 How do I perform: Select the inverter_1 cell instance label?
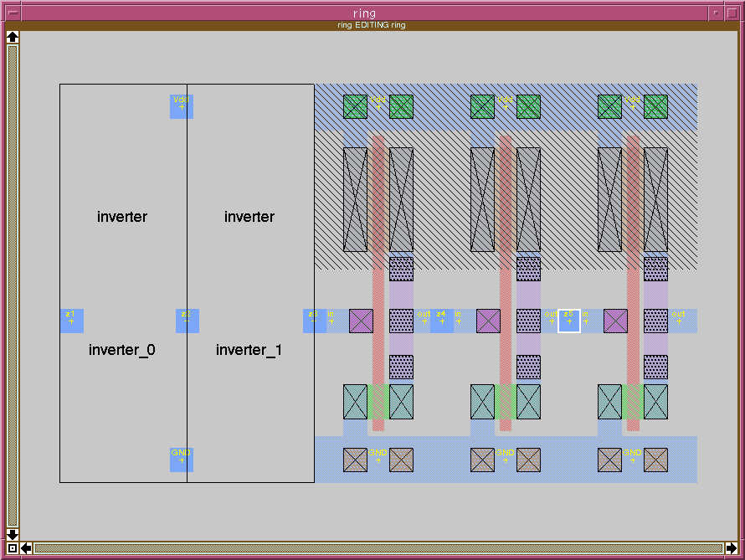tap(249, 351)
